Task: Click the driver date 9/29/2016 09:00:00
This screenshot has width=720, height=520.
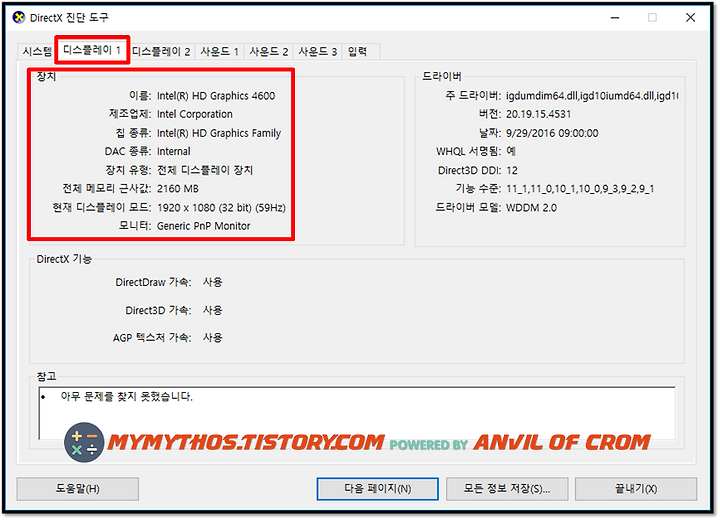Action: click(x=552, y=133)
